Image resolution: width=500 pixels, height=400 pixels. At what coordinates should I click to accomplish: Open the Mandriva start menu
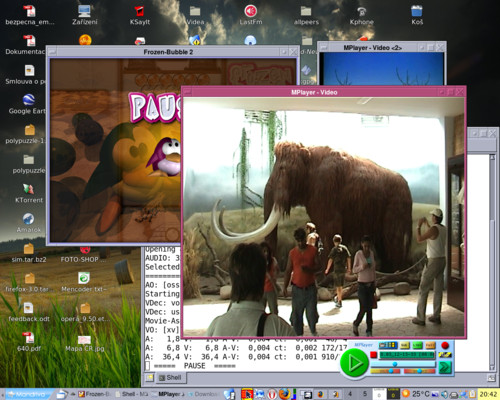coord(30,394)
